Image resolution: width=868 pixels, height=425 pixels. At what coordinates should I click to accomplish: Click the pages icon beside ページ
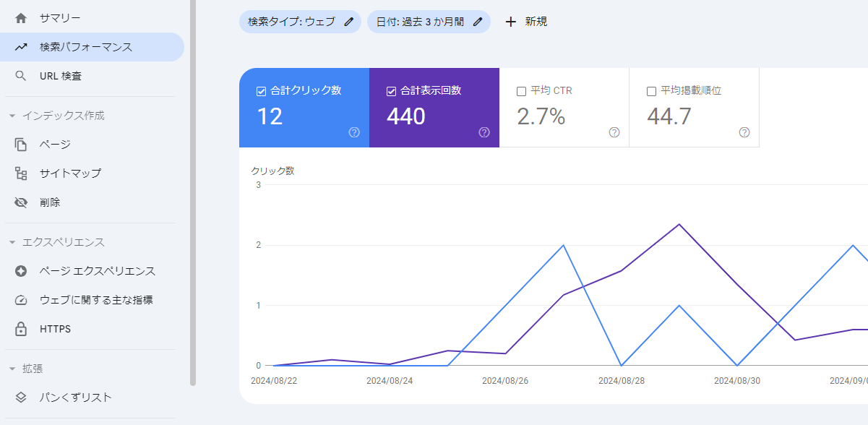[21, 145]
